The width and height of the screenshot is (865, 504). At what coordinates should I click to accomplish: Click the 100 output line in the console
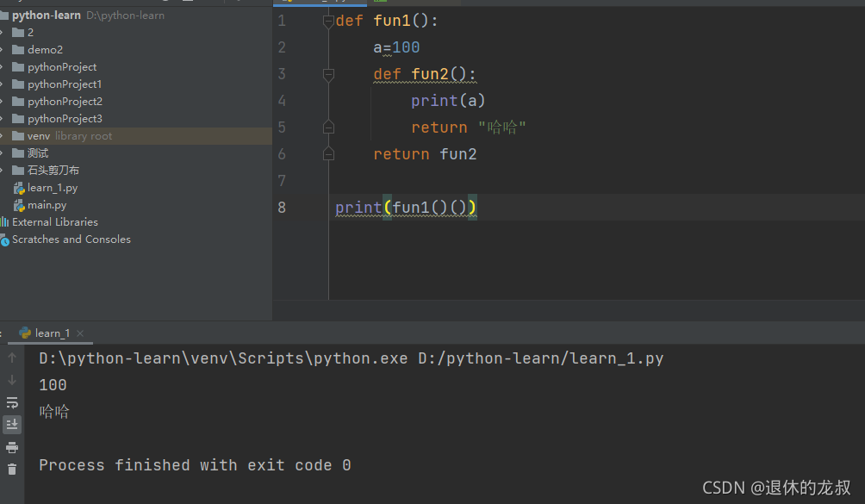point(53,385)
